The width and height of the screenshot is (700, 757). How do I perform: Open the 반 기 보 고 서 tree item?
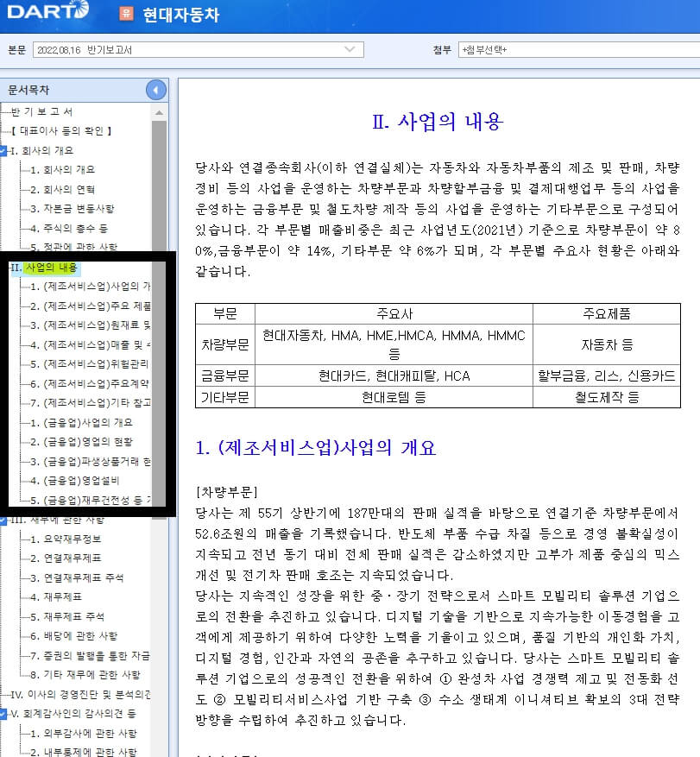click(x=41, y=111)
